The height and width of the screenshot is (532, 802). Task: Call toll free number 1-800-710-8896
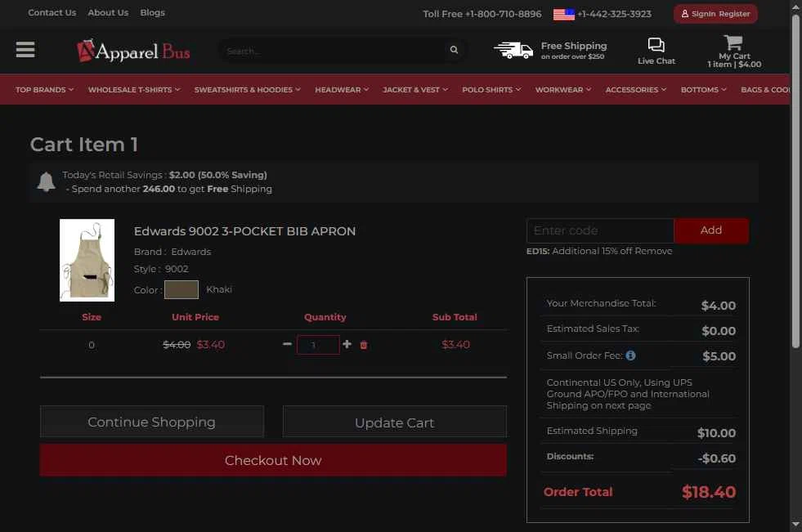[482, 14]
